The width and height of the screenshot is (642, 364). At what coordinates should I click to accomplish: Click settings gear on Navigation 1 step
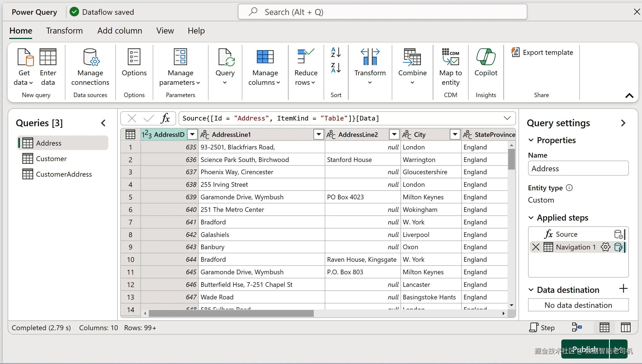tap(605, 247)
